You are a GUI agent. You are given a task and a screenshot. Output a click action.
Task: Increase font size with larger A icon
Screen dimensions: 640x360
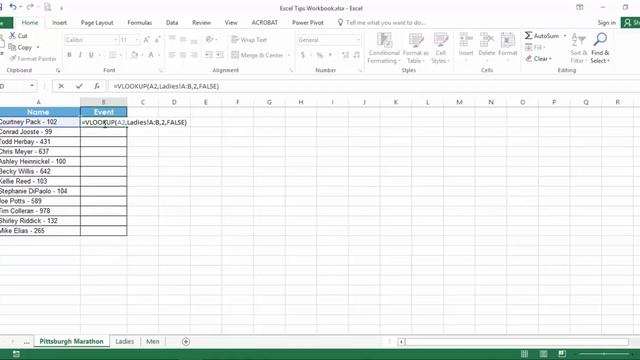point(146,40)
